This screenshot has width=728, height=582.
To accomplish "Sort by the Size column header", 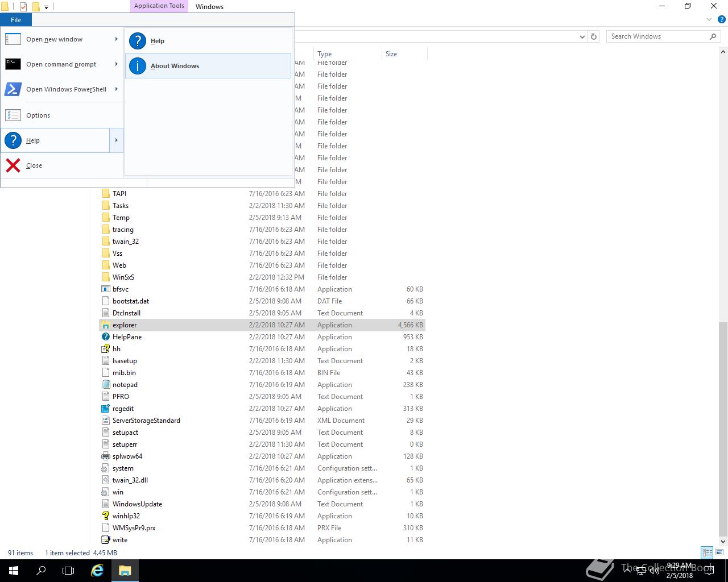I will [404, 54].
